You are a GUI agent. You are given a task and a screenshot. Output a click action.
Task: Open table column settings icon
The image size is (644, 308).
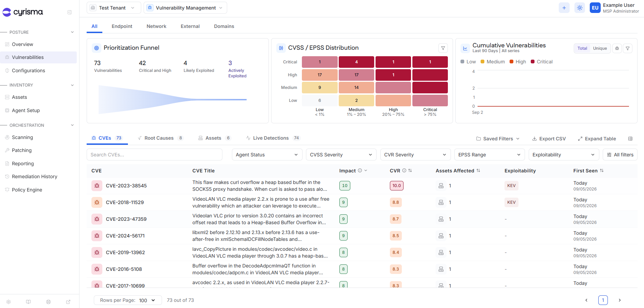630,139
